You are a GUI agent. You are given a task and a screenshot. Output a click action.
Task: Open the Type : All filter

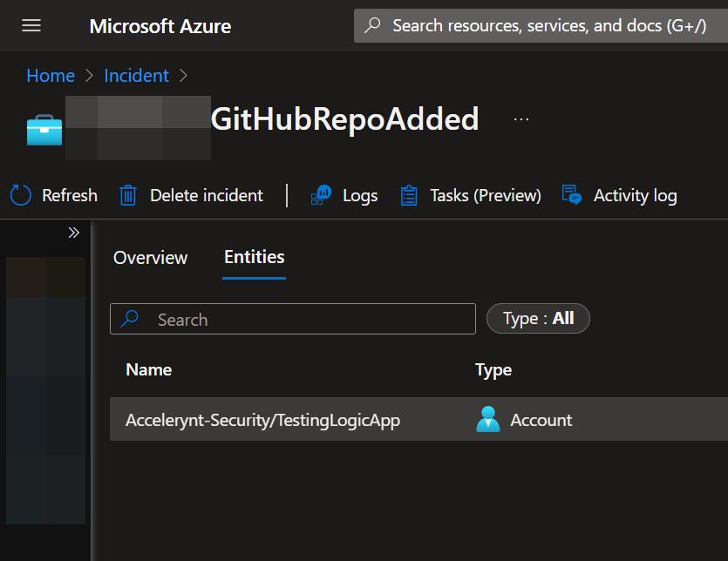[x=538, y=318]
